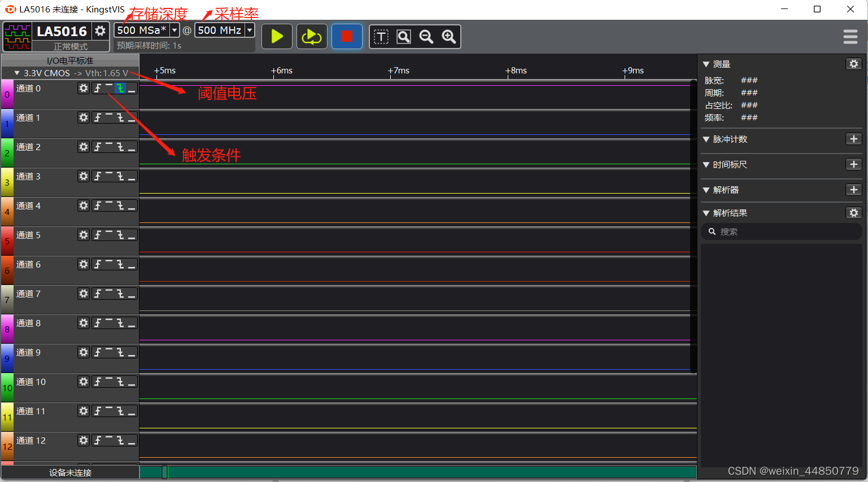The width and height of the screenshot is (868, 482).
Task: Click the 搜索 search field
Action: [782, 231]
